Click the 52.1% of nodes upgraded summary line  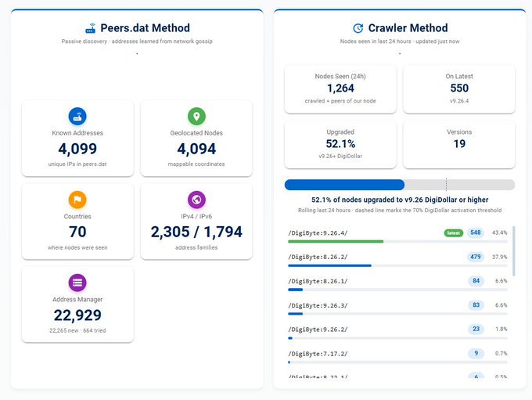[x=400, y=200]
